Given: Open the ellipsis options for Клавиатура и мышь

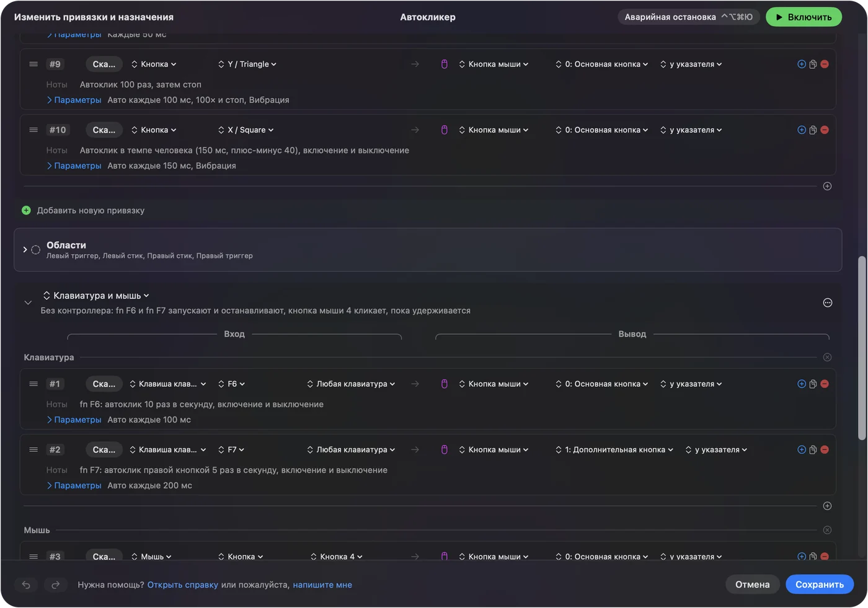Looking at the screenshot, I should pos(828,303).
